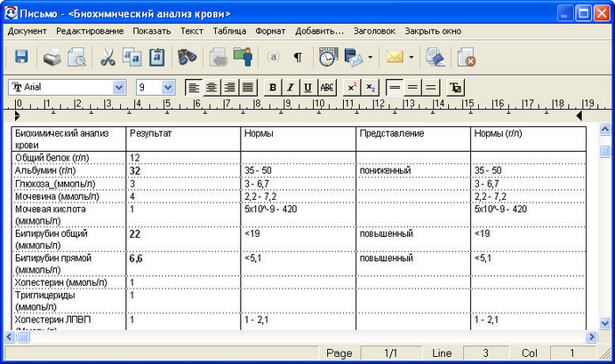Click the Print icon

[x=52, y=57]
